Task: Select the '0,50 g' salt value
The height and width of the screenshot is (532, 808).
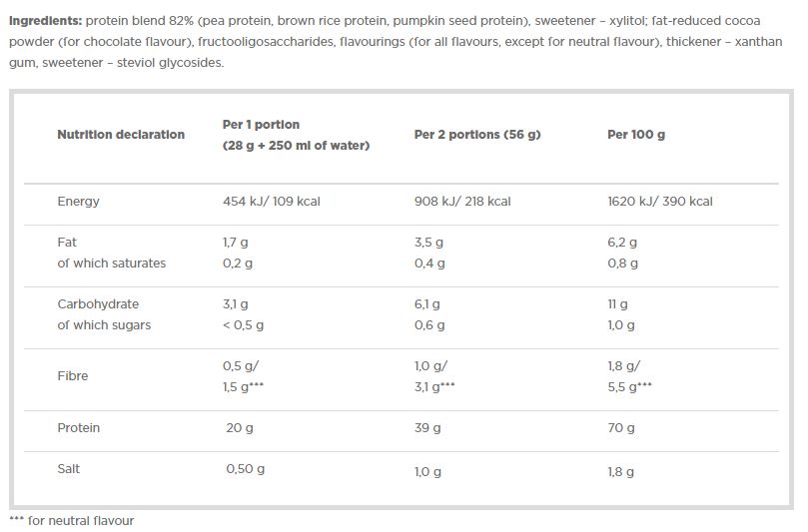Action: click(x=247, y=469)
